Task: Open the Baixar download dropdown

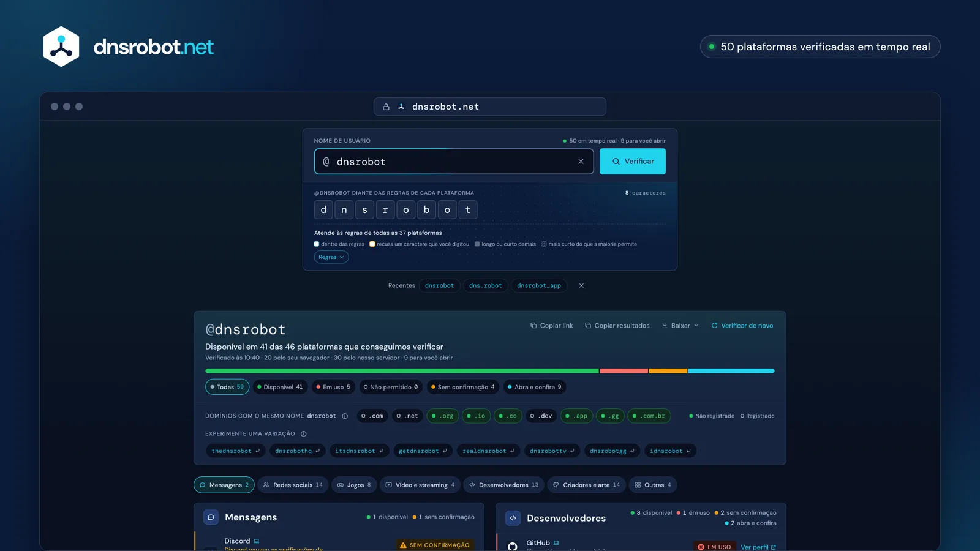Action: coord(680,326)
